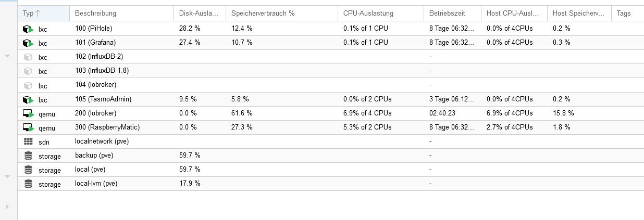Click the Tags column header
644x220 pixels.
(x=623, y=13)
